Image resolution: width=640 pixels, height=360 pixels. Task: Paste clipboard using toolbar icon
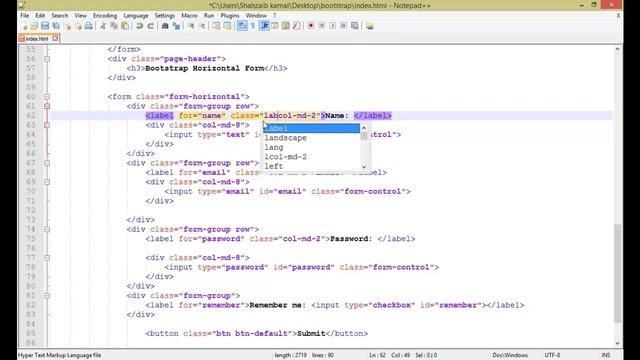(x=125, y=26)
